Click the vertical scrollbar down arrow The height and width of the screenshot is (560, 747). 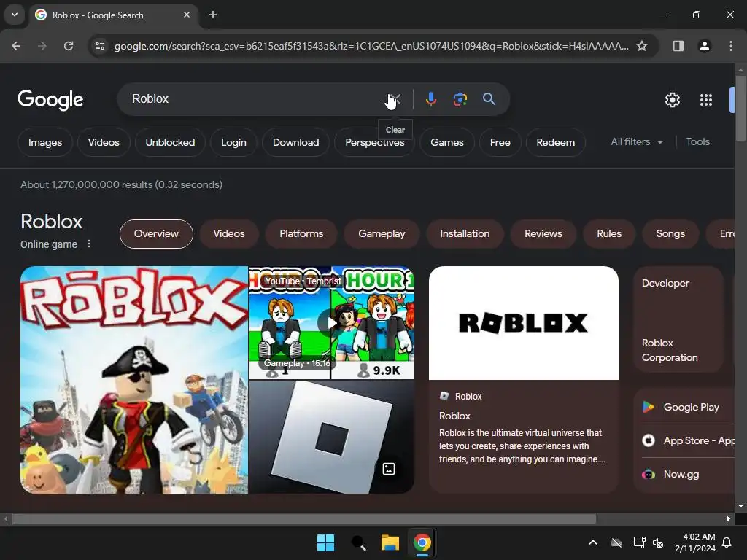740,506
